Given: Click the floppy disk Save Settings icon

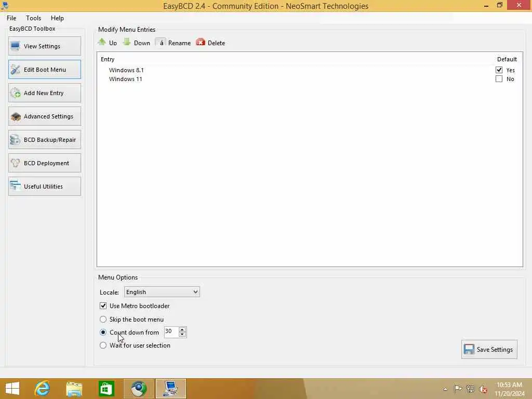Looking at the screenshot, I should [x=469, y=350].
